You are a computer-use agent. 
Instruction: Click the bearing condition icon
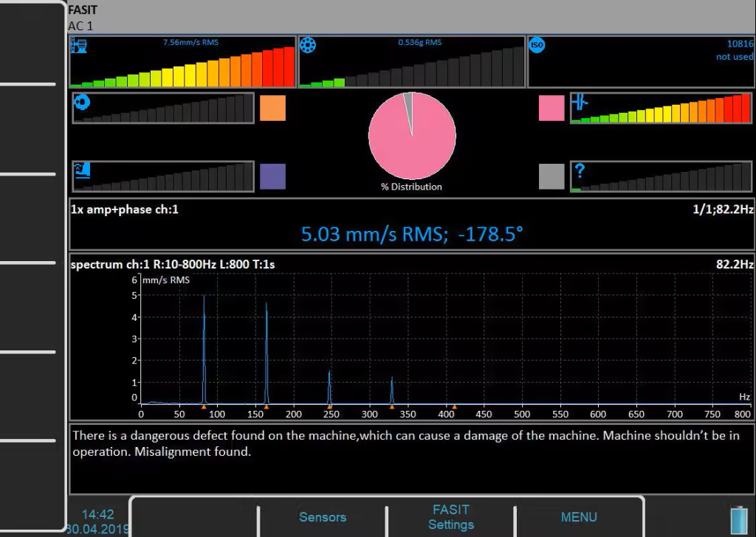(x=308, y=46)
